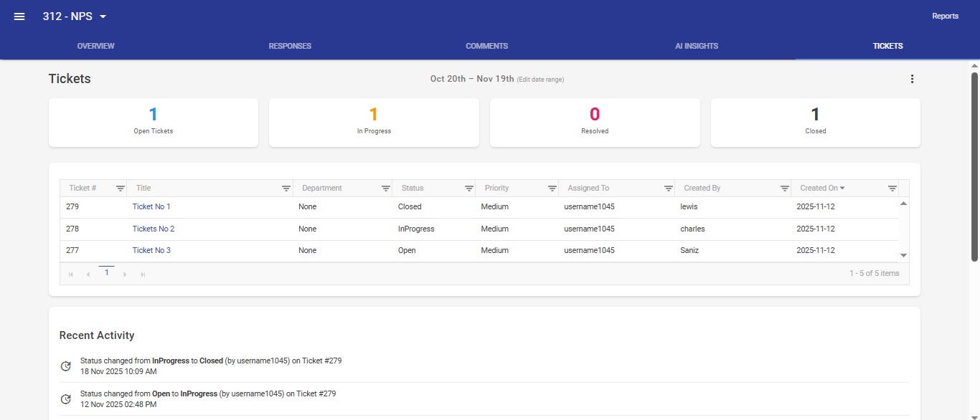The image size is (980, 420).
Task: Go to the next page of tickets
Action: coord(125,275)
